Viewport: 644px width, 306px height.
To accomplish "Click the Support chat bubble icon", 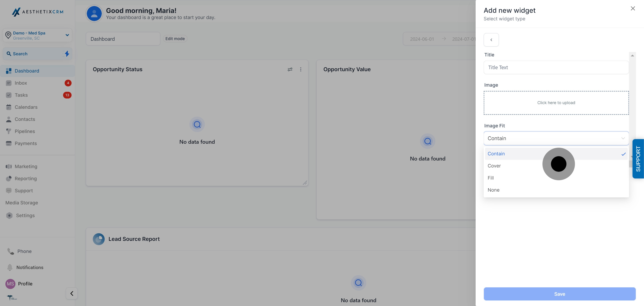I will click(x=9, y=191).
